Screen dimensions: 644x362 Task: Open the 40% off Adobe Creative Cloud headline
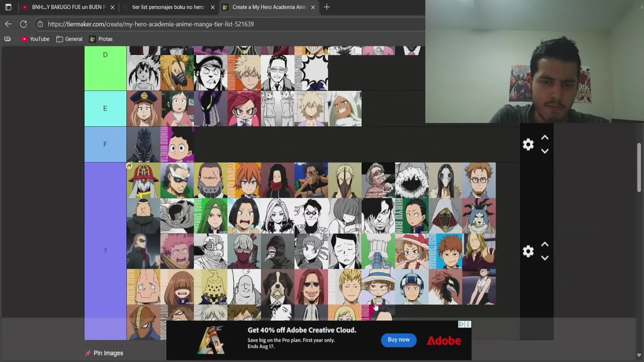[x=302, y=330]
